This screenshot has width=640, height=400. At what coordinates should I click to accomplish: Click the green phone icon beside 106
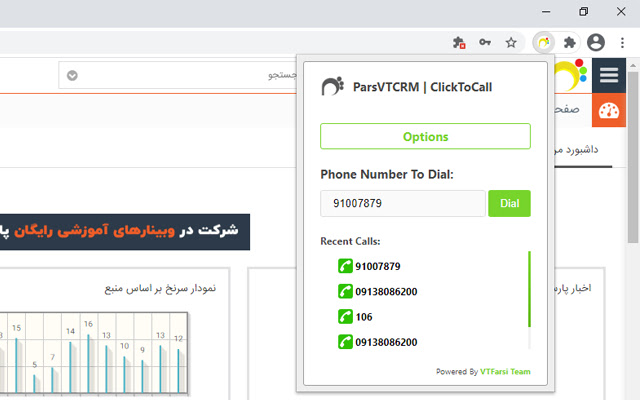pyautogui.click(x=345, y=317)
